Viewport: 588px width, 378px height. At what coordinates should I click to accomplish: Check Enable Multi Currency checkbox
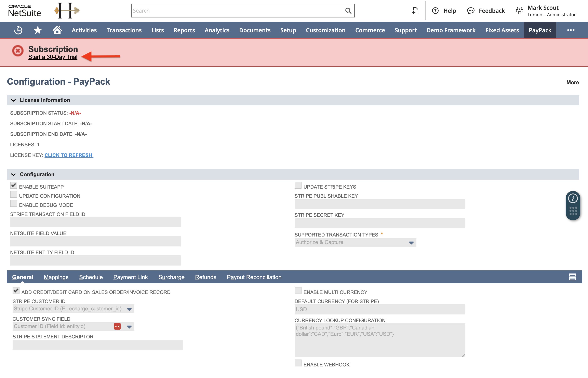(298, 291)
